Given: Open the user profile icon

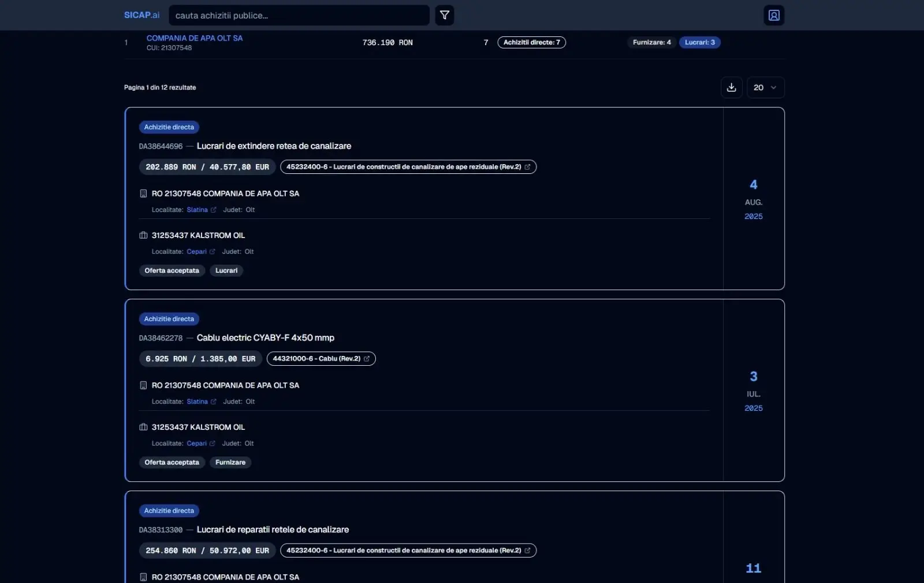Looking at the screenshot, I should click(774, 15).
